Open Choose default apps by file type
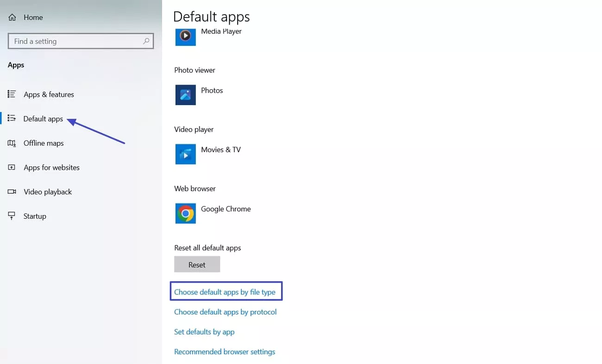Viewport: 602px width, 364px height. pos(226,291)
